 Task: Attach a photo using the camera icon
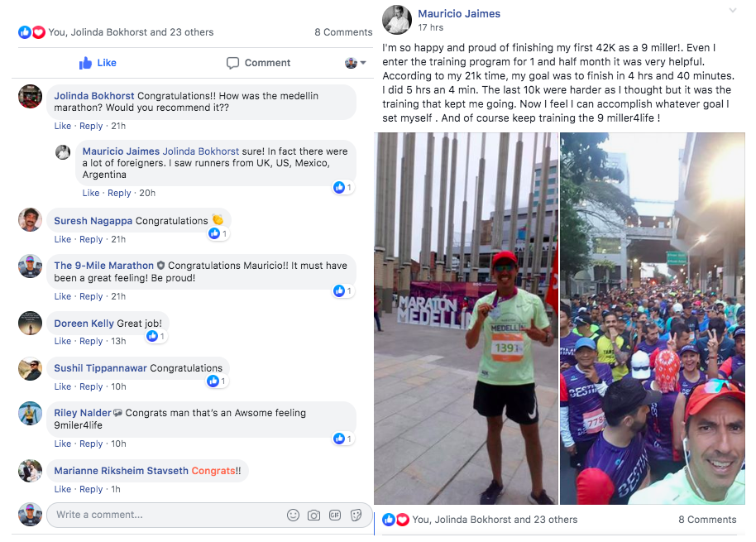[313, 515]
